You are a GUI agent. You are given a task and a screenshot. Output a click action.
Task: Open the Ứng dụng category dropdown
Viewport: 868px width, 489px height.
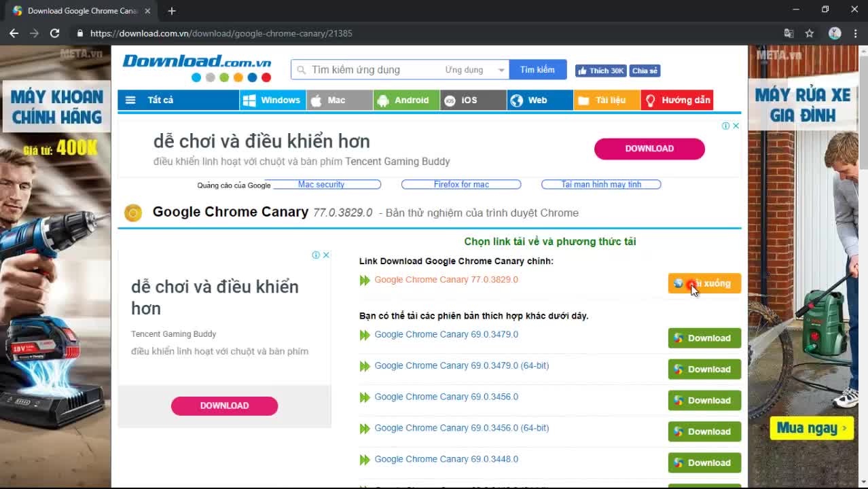click(475, 70)
